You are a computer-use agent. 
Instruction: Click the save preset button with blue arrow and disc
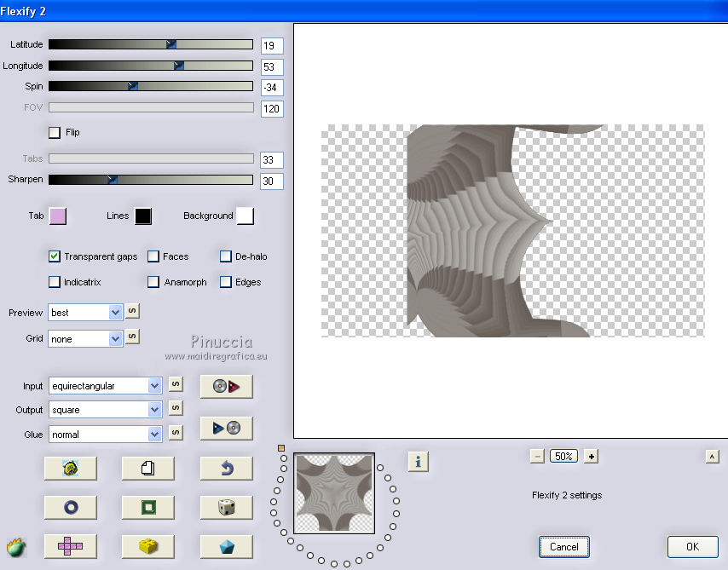pyautogui.click(x=227, y=428)
